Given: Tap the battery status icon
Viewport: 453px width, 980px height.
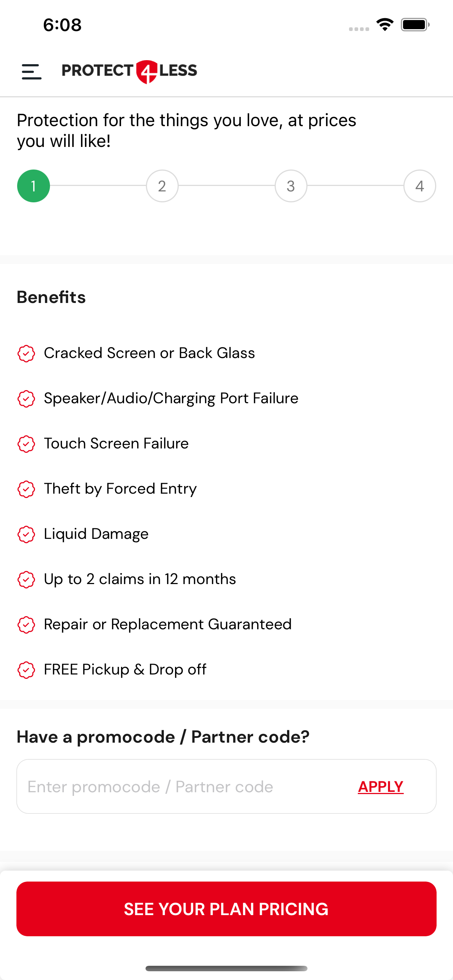Looking at the screenshot, I should point(415,25).
